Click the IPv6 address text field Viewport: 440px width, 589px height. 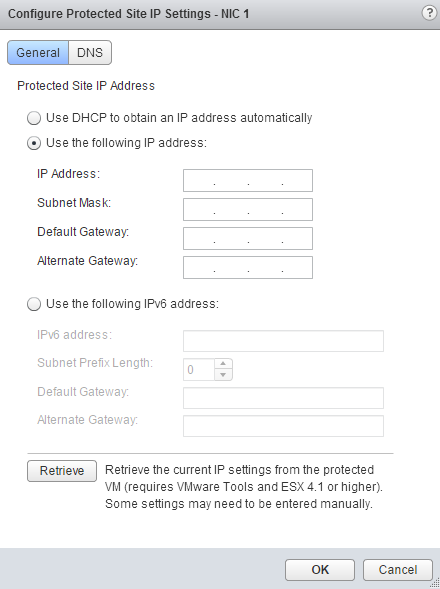(283, 341)
